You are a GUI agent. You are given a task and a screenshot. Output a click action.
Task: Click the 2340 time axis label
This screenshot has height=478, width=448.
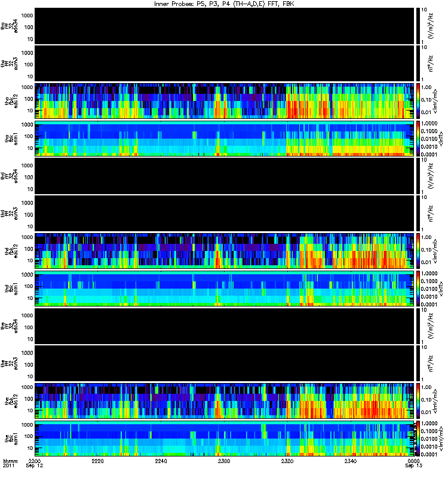coord(351,461)
